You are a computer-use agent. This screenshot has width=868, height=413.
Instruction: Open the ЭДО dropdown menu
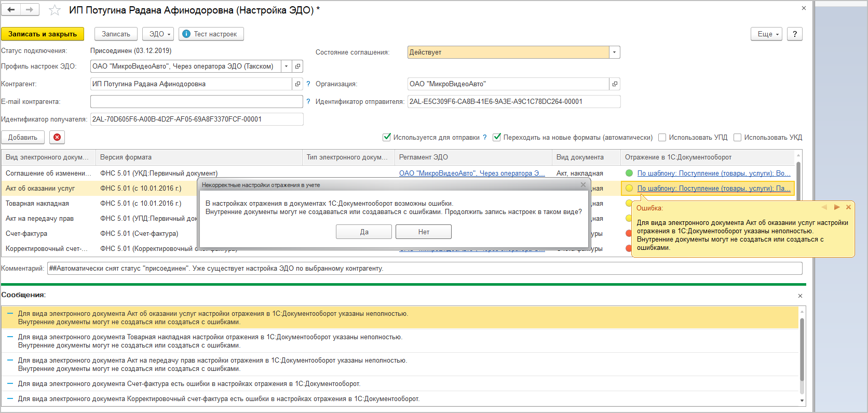pos(158,34)
